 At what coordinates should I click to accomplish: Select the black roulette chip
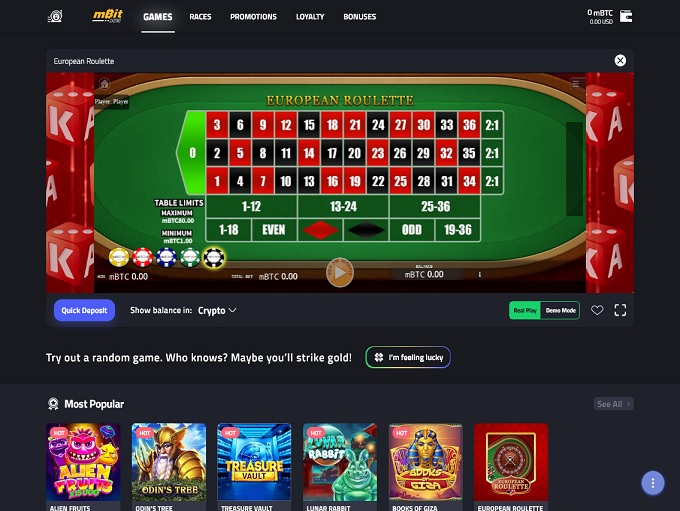coord(214,258)
